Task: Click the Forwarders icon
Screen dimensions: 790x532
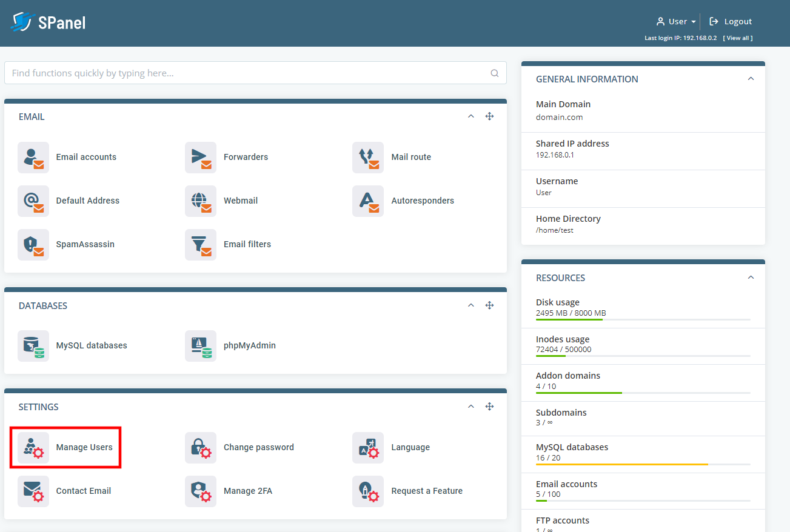Action: pyautogui.click(x=201, y=158)
